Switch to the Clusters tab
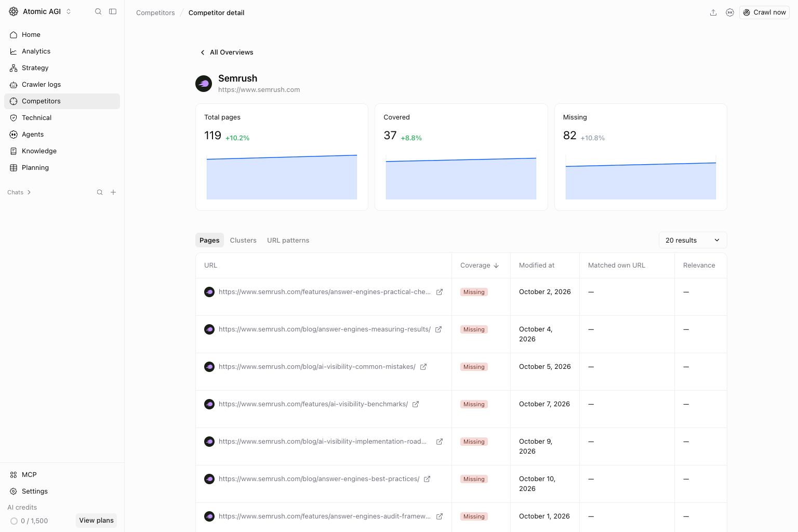 [x=243, y=240]
